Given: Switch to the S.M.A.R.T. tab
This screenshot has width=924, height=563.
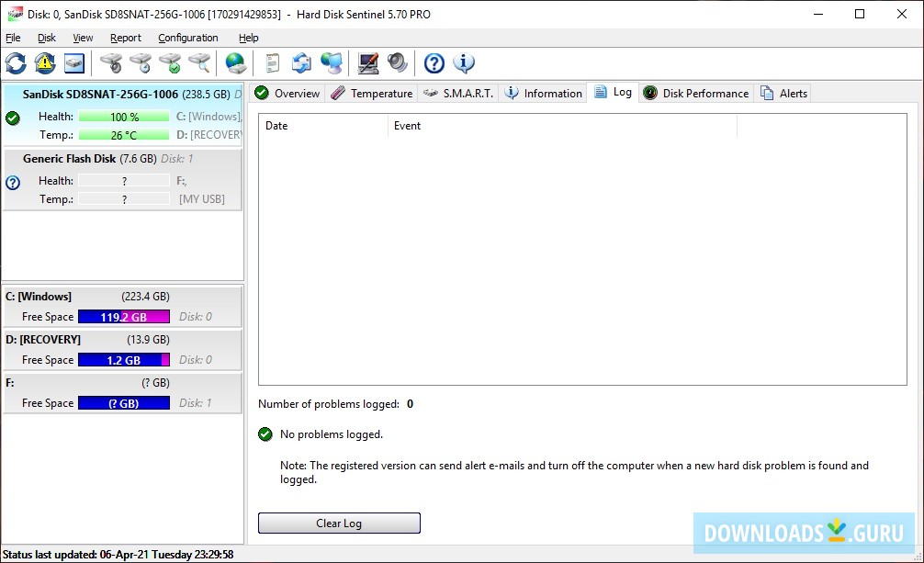Looking at the screenshot, I should coord(458,93).
